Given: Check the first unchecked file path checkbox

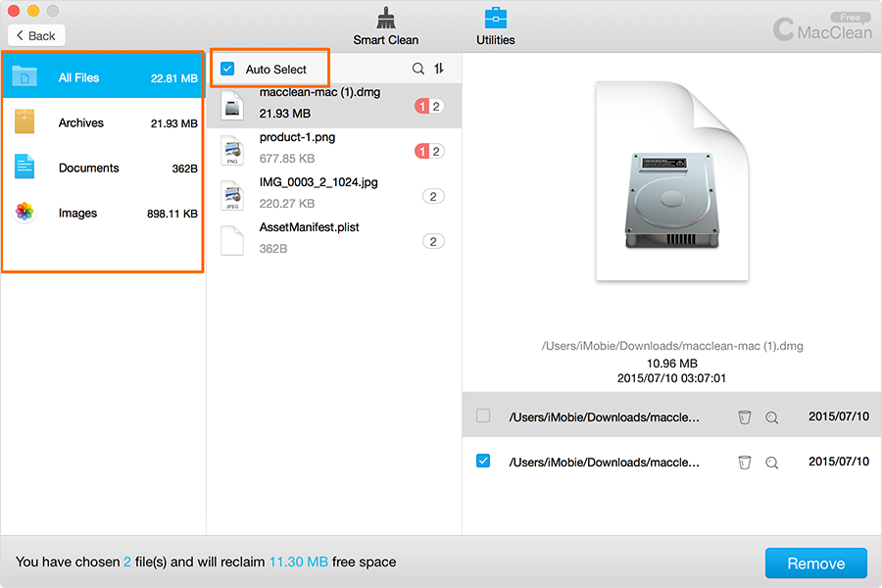Looking at the screenshot, I should point(483,416).
